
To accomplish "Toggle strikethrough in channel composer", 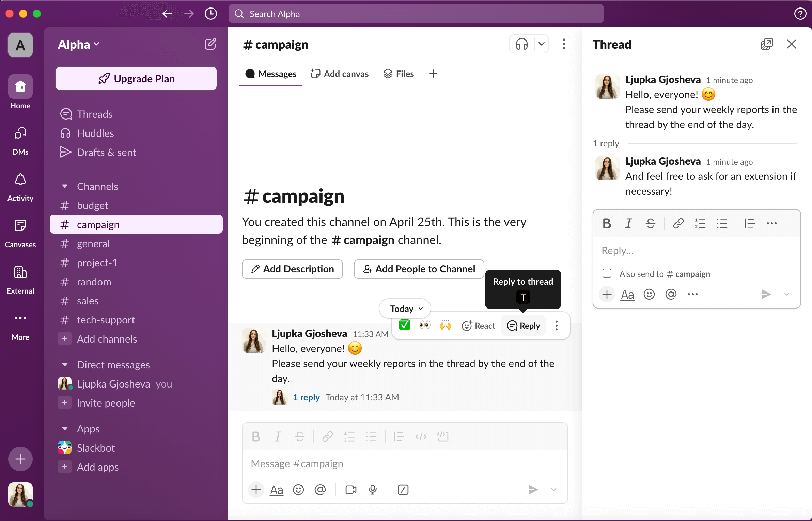I will coord(300,437).
